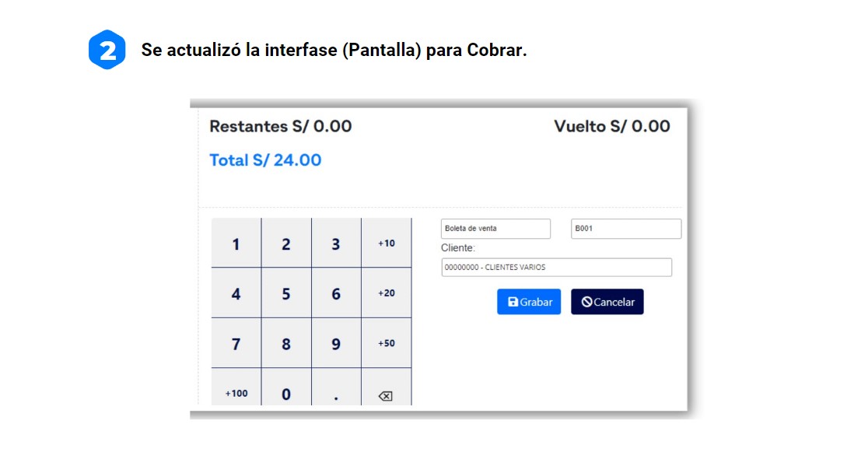Open the Boleta de venta document type dropdown
The image size is (868, 459).
[x=495, y=229]
